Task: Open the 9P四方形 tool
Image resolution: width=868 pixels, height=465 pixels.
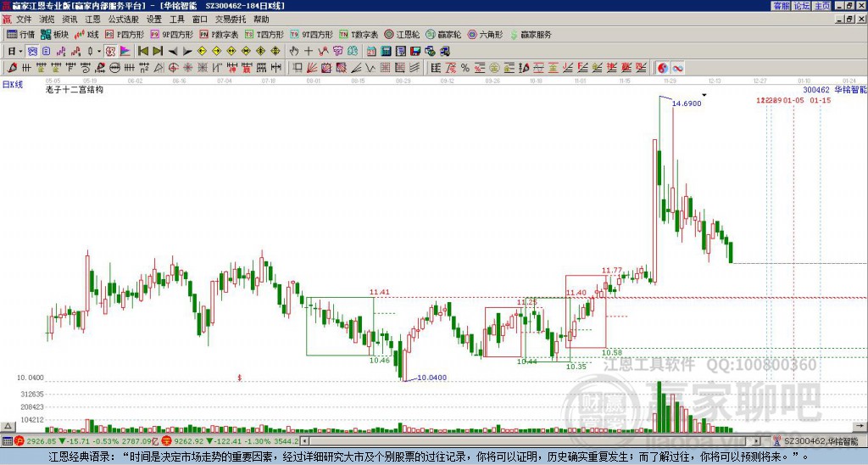Action: point(171,34)
